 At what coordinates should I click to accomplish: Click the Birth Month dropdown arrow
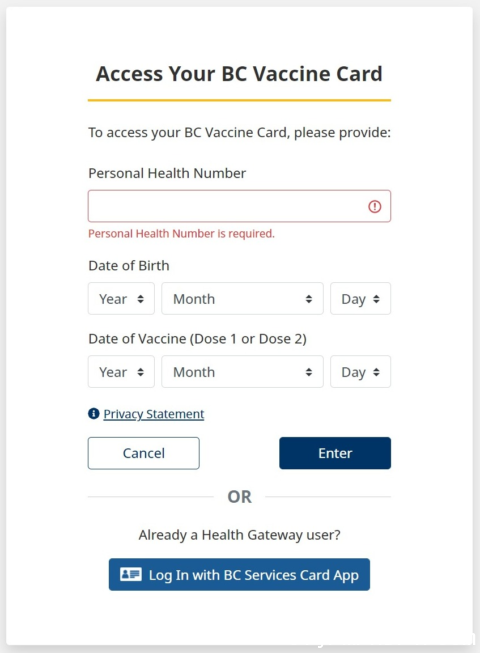pos(308,299)
